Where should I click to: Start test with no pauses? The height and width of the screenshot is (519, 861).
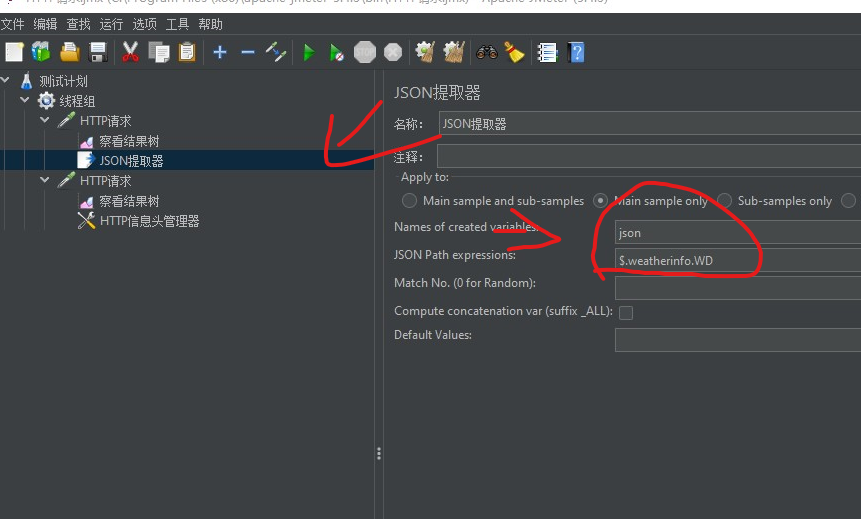[x=336, y=53]
